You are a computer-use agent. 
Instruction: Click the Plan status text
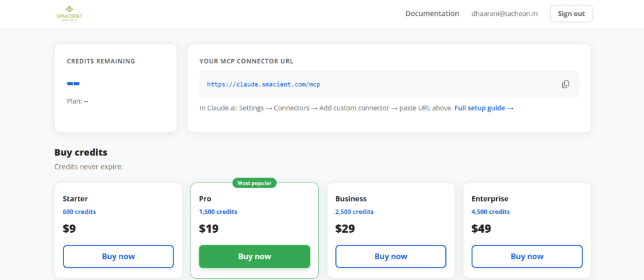(x=77, y=101)
